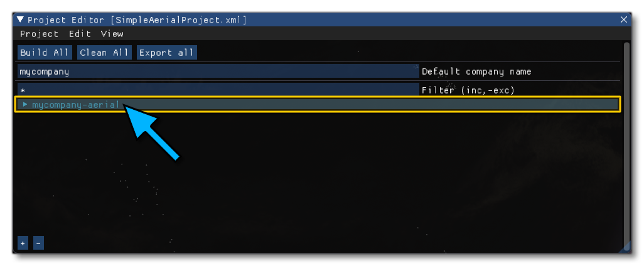Viewport: 644px width, 266px height.
Task: Click the minus button to remove package
Action: coord(38,243)
